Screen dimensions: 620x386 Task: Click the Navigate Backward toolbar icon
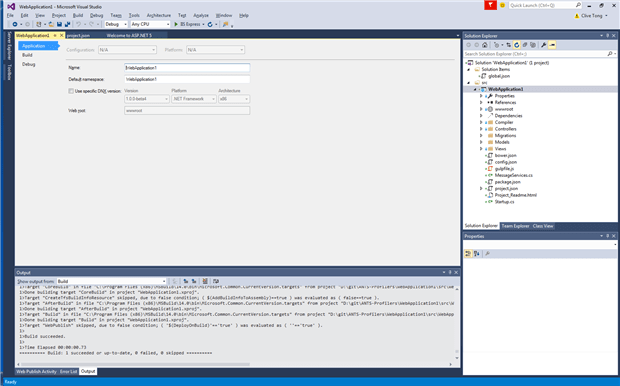(15, 24)
